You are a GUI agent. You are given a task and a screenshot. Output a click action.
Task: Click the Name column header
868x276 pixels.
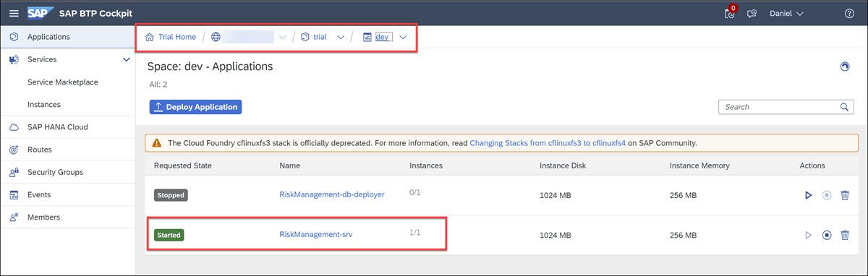click(289, 165)
